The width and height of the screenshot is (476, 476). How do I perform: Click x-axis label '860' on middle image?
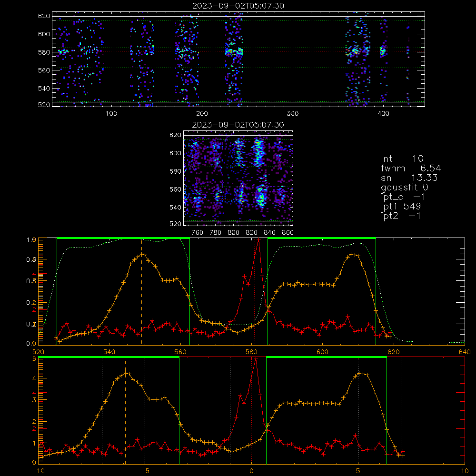288,233
